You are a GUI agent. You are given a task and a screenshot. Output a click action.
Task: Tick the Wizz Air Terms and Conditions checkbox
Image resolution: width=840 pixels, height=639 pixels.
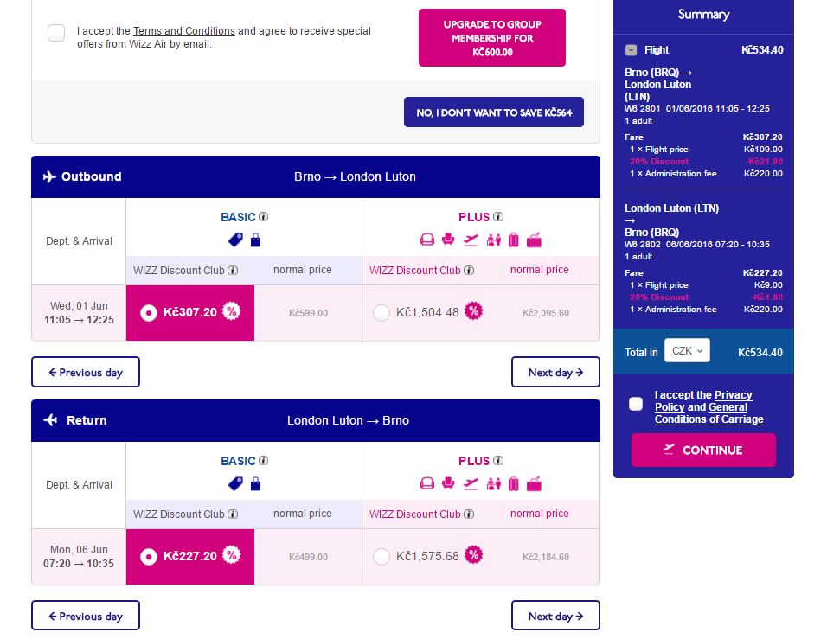tap(56, 33)
